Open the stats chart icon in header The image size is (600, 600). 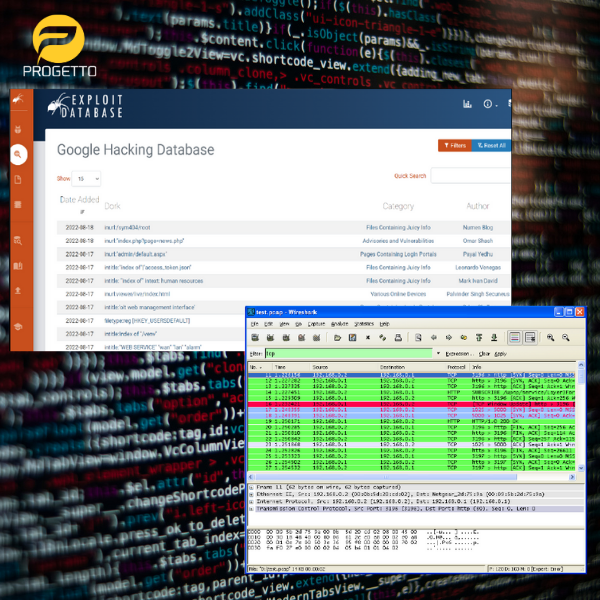click(x=467, y=104)
